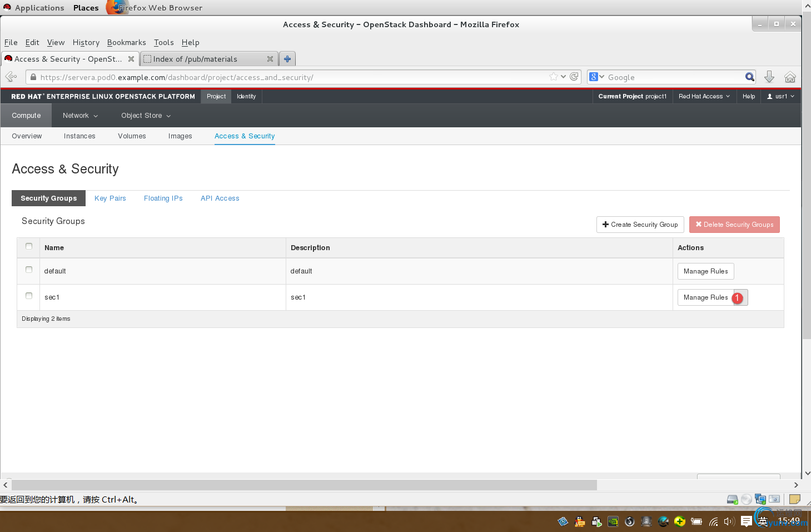Expand the Network dropdown menu
Screen dimensions: 811x532
(x=81, y=116)
